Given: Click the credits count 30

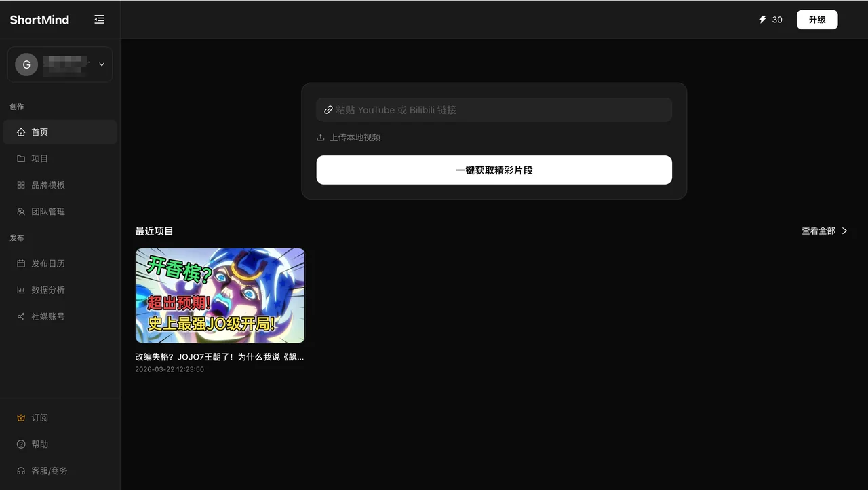Looking at the screenshot, I should click(777, 20).
